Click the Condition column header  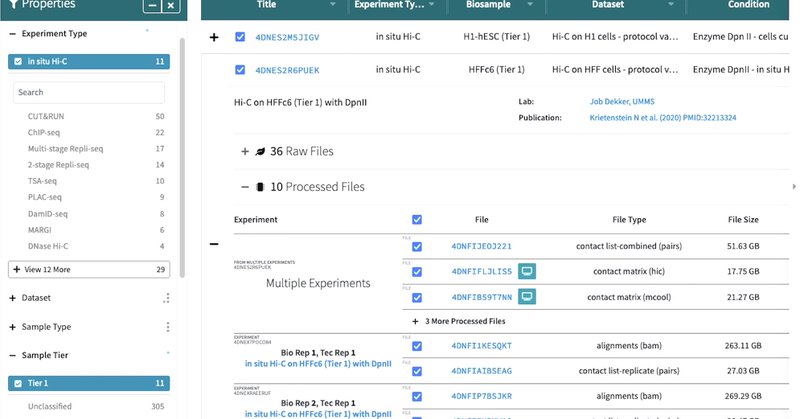coord(748,5)
